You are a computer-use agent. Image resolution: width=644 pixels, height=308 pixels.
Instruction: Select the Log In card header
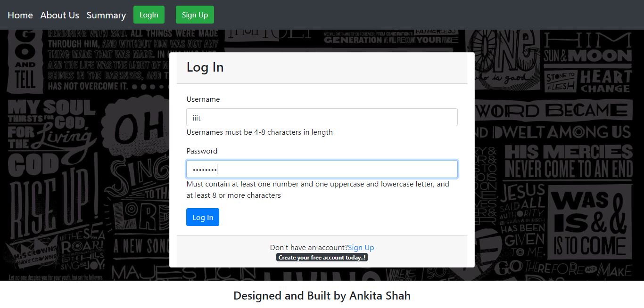[x=205, y=67]
